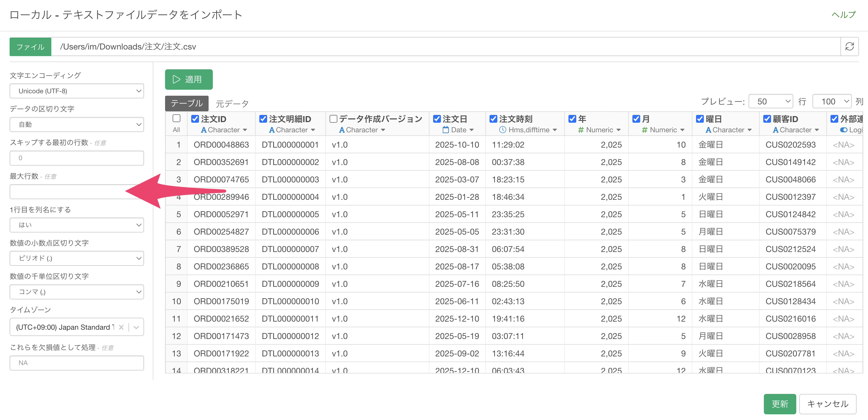This screenshot has height=420, width=868.
Task: Toggle the All columns checkbox
Action: pyautogui.click(x=176, y=118)
